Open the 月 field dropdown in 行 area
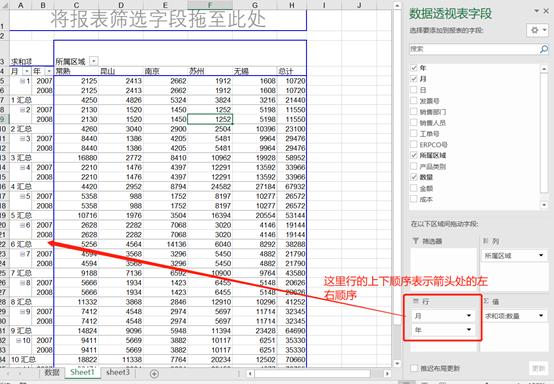The height and width of the screenshot is (384, 554). 469,315
